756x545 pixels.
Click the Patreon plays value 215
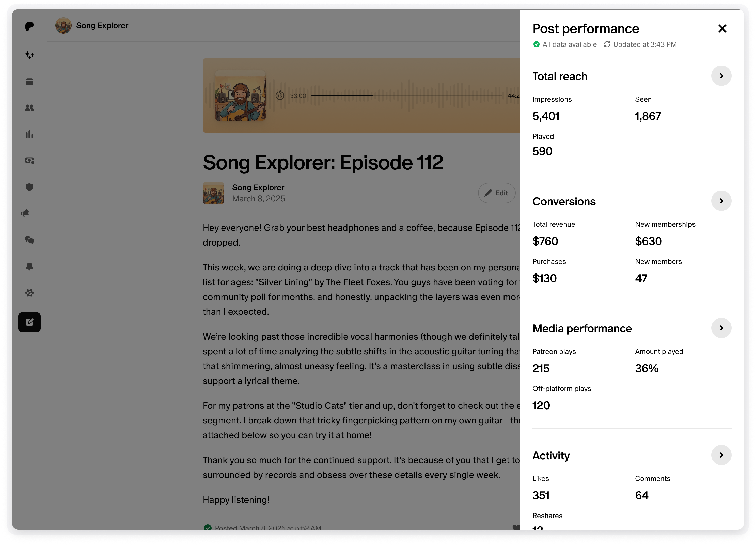tap(541, 368)
